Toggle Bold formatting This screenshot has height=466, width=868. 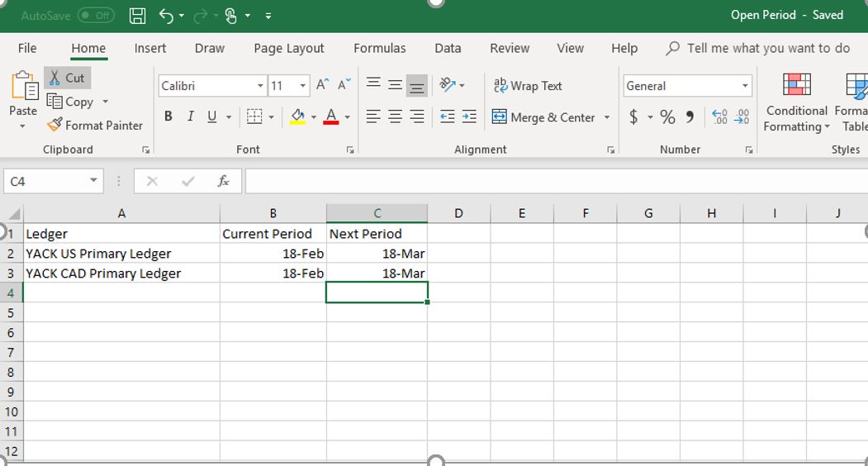click(168, 117)
